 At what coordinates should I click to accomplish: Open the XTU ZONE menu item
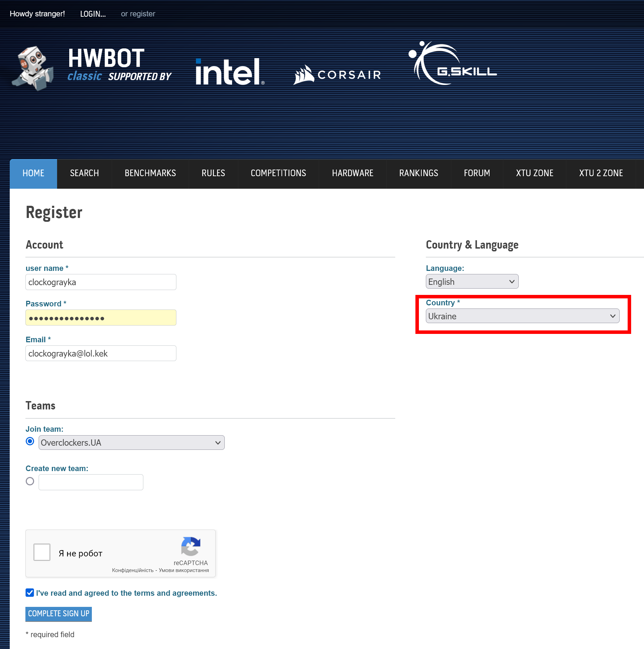click(x=535, y=173)
